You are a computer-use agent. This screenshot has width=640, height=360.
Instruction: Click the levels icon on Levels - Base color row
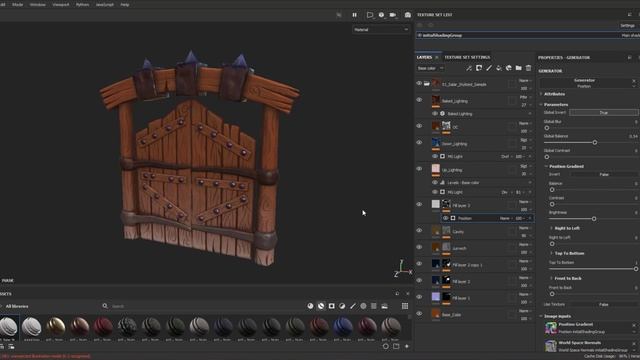(x=442, y=182)
